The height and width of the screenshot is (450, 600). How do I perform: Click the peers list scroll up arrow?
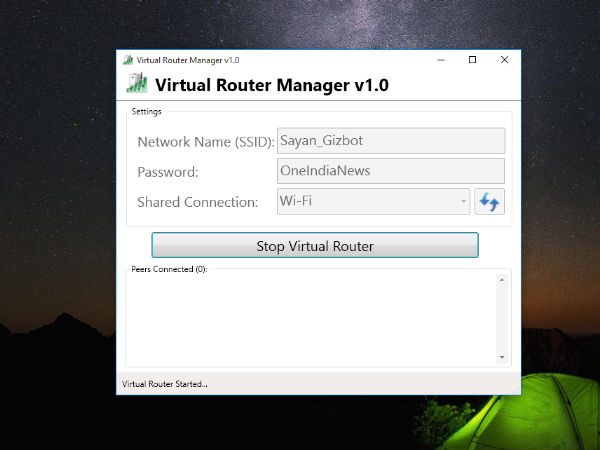(x=502, y=280)
